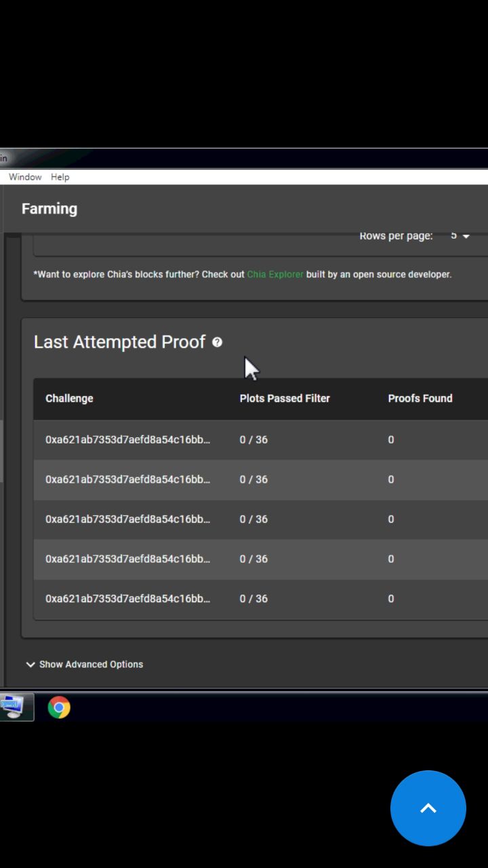Image resolution: width=488 pixels, height=868 pixels.
Task: Select the first challenge hash row
Action: click(261, 439)
